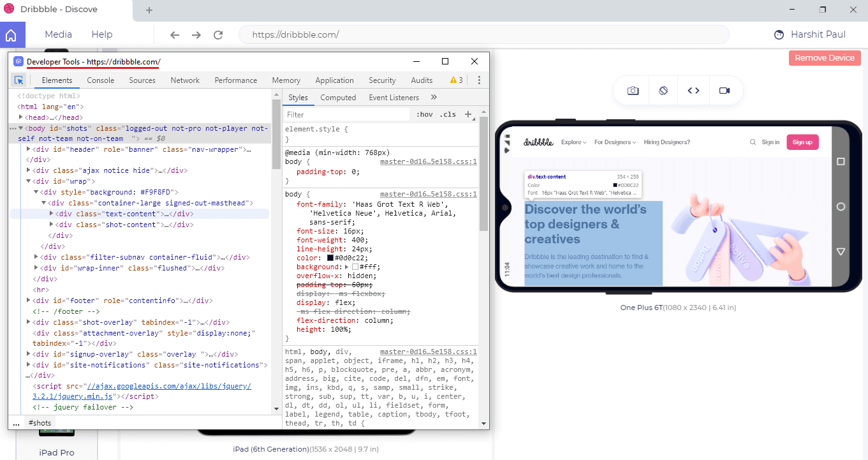
Task: Expand the div id=footer node
Action: click(28, 300)
